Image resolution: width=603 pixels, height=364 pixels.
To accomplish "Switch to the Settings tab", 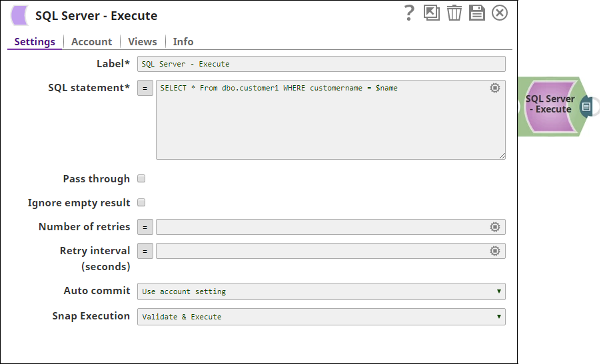I will (x=35, y=41).
